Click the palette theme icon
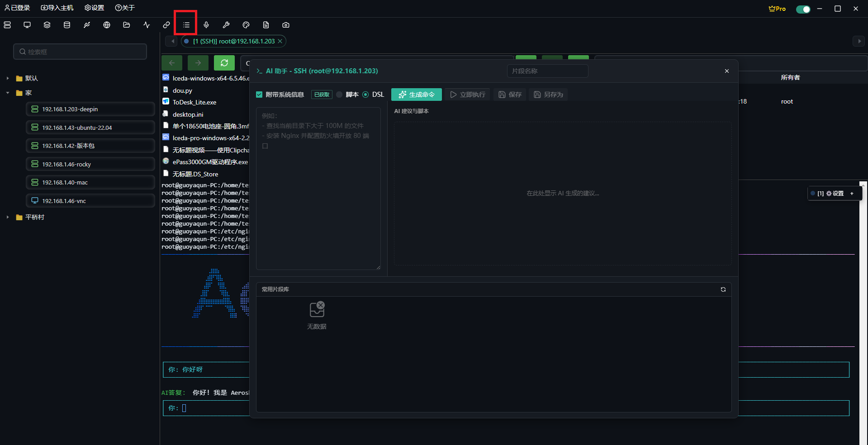Screen dimensions: 868x445 246,25
